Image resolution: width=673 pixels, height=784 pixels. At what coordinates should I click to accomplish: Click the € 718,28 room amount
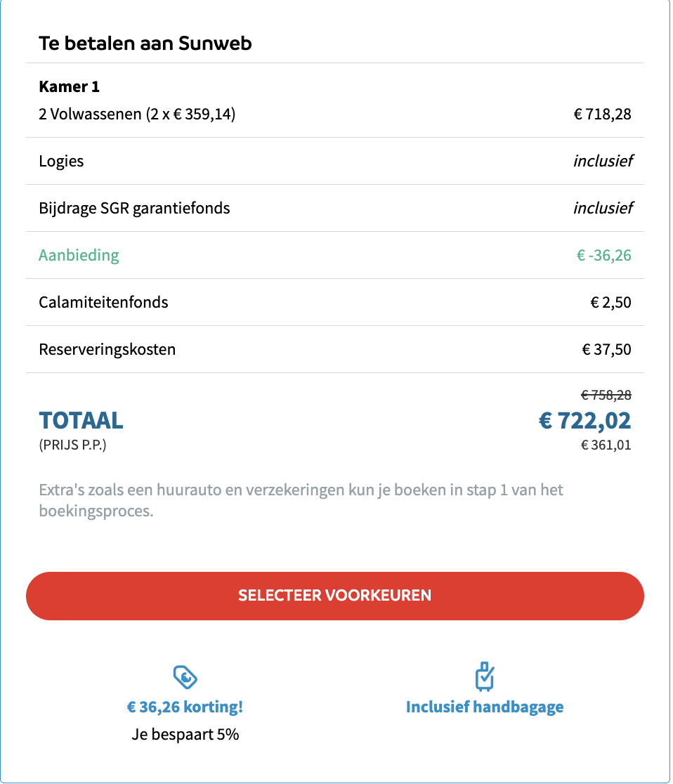click(x=603, y=114)
